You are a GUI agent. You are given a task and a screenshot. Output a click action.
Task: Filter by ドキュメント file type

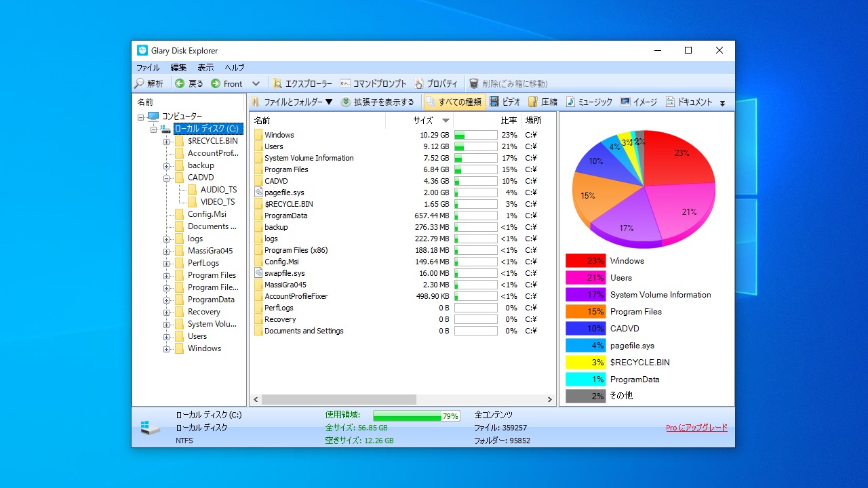689,102
